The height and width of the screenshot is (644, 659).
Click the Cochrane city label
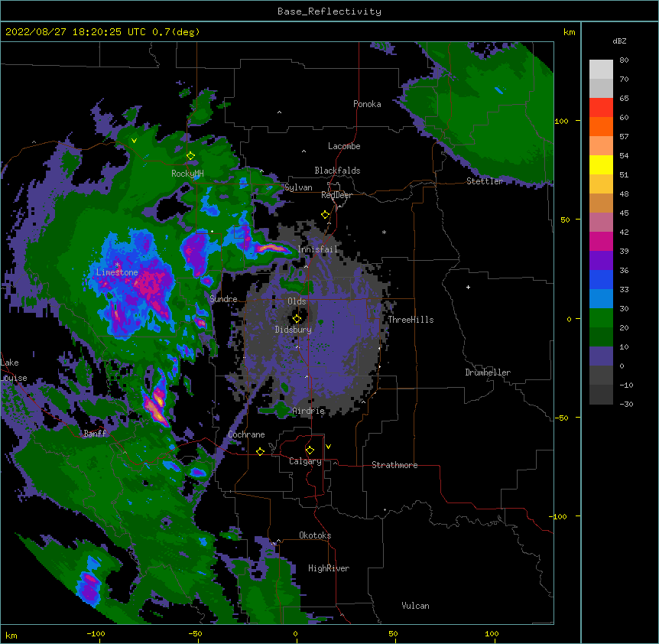click(246, 434)
